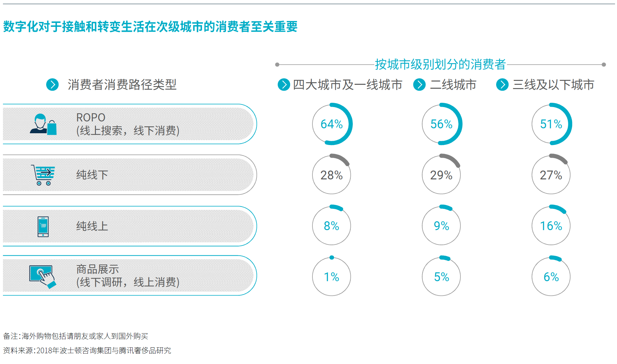The width and height of the screenshot is (617, 364).
Task: Click the chart title about 数字化
Action: 150,27
